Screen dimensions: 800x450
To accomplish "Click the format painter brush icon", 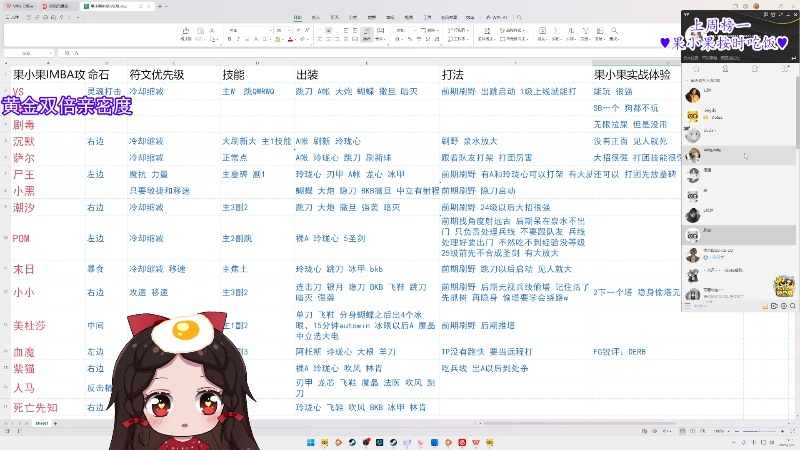I will [x=186, y=31].
